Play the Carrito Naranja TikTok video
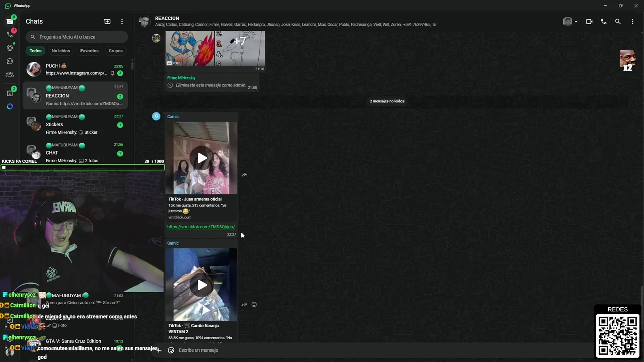 coord(202,285)
